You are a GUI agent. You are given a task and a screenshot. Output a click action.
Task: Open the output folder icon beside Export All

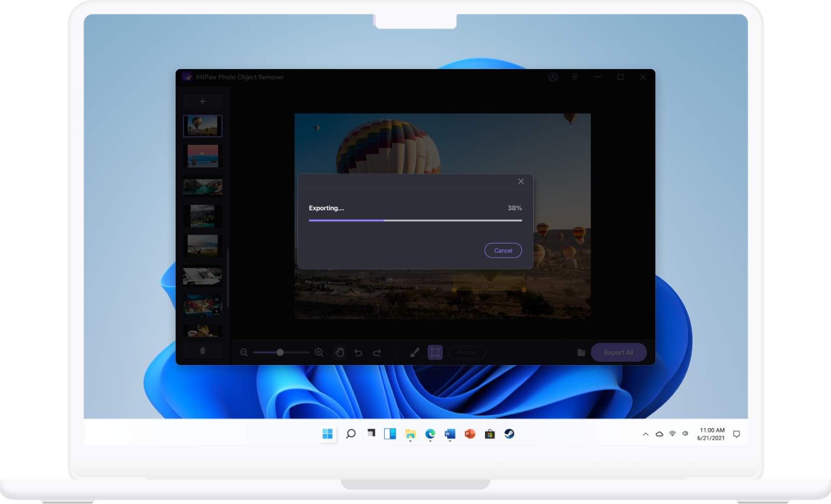pyautogui.click(x=581, y=352)
